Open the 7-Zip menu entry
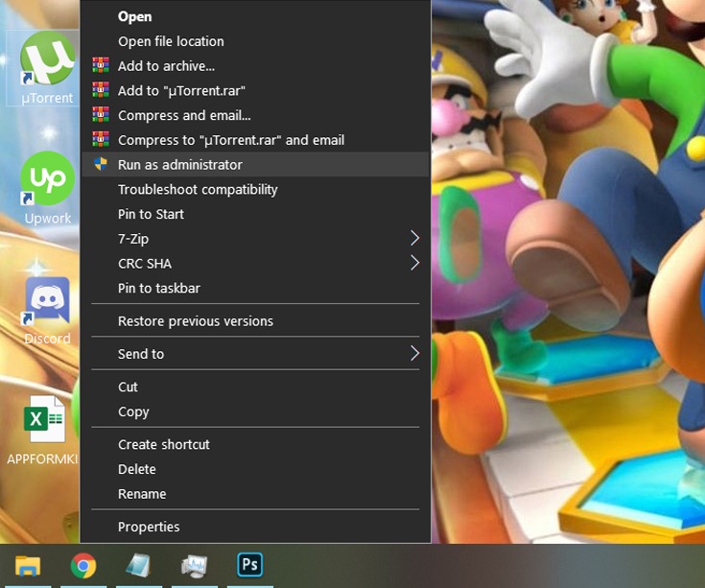The width and height of the screenshot is (705, 588). pos(255,239)
